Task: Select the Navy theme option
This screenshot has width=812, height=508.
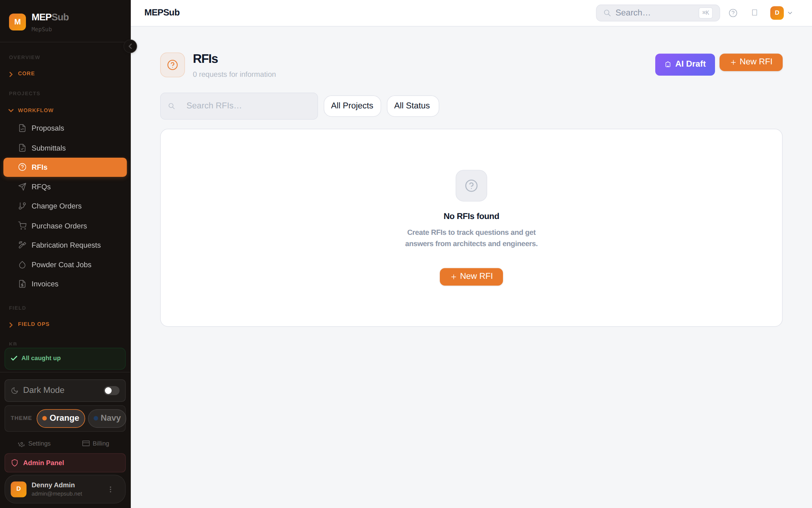Action: pos(107,418)
